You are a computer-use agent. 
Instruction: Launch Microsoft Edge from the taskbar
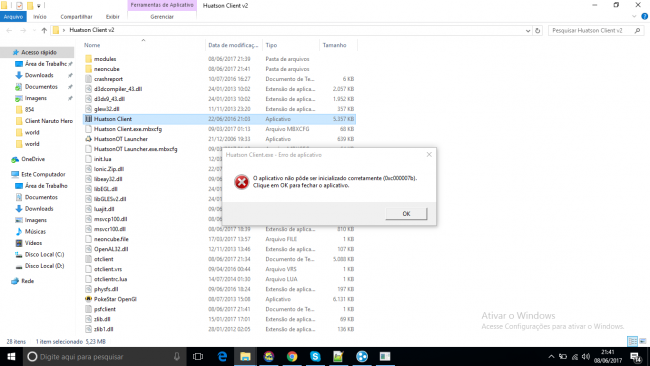[222, 356]
